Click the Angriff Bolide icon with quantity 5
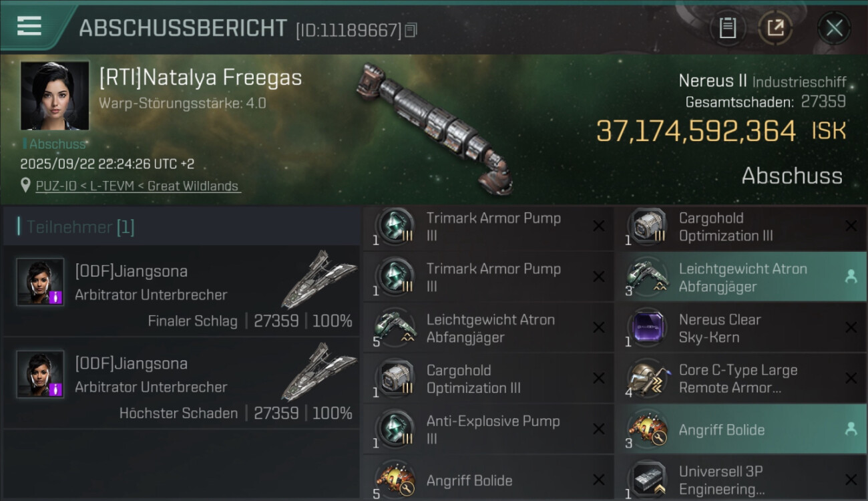The height and width of the screenshot is (501, 868). coord(395,479)
